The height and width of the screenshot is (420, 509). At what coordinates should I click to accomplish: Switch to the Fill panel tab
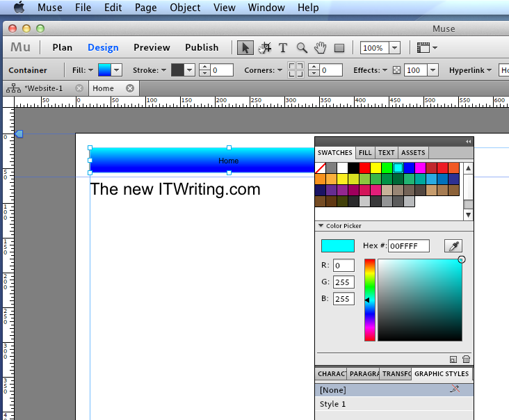[365, 152]
